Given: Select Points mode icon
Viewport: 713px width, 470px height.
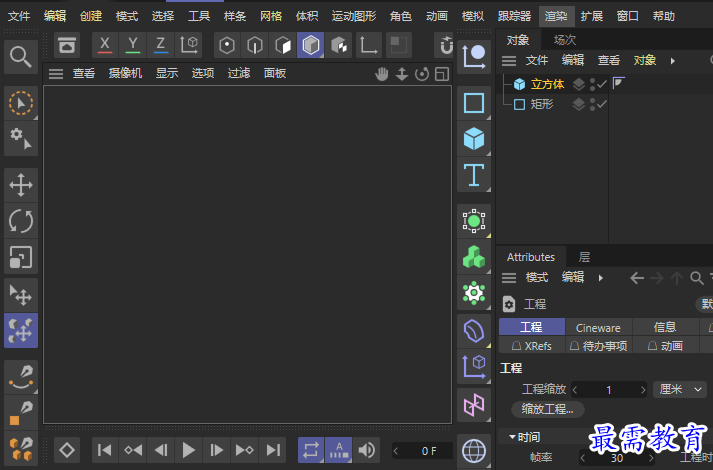Looking at the screenshot, I should 226,45.
